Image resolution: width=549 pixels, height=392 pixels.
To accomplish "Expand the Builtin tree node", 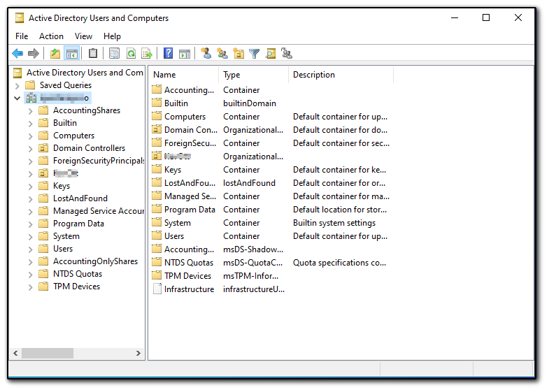I will (31, 124).
